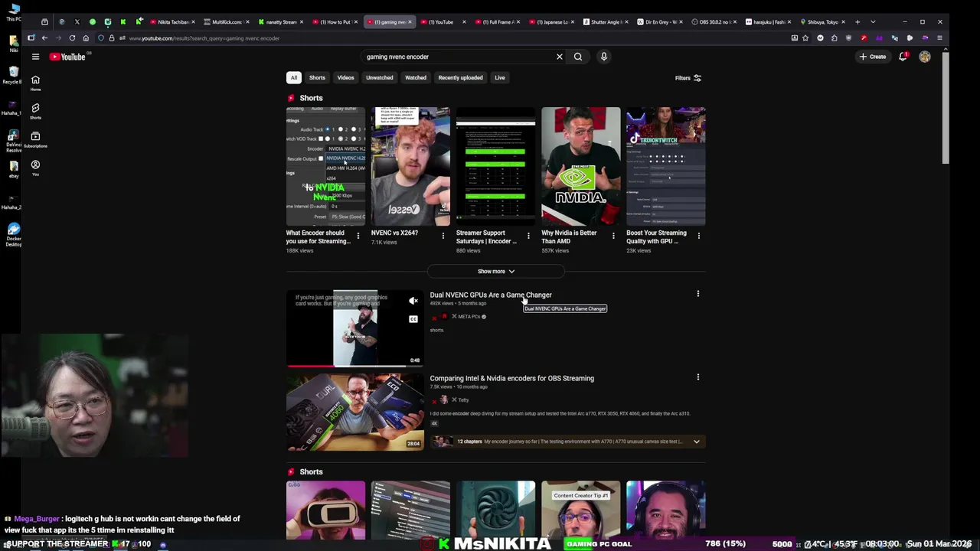980x551 pixels.
Task: Open the 'NVENC vs X264?' short thumbnail
Action: pos(410,166)
